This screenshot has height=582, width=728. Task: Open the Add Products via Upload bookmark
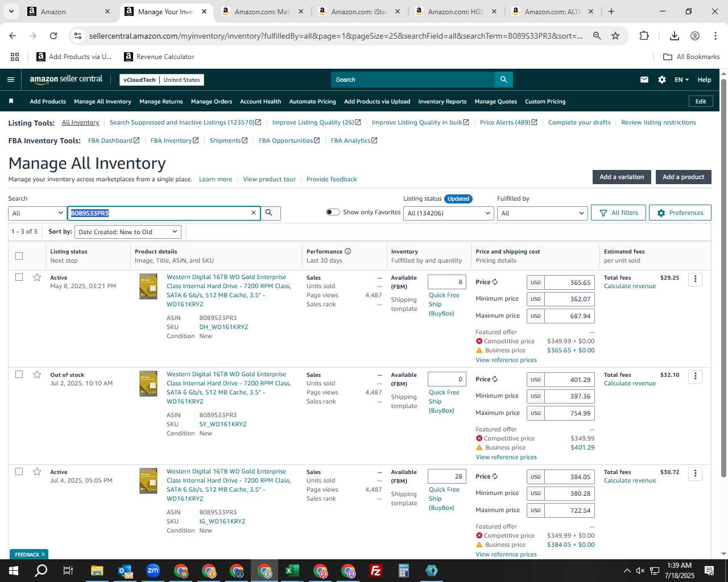tap(74, 57)
